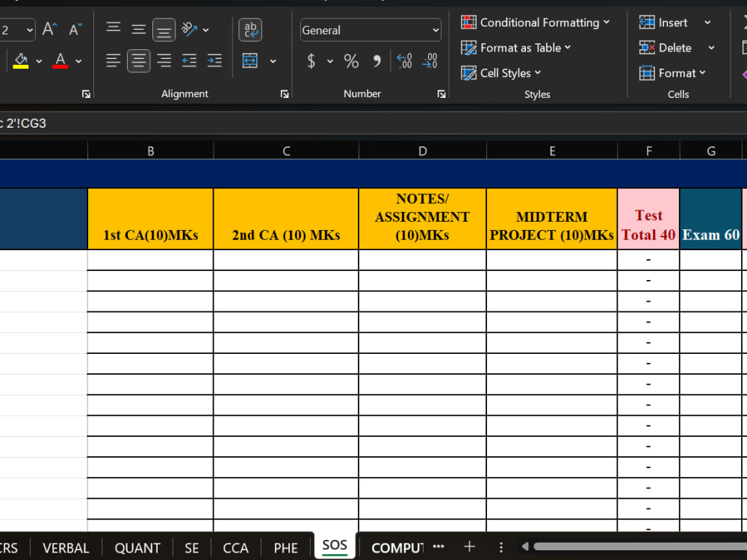Decrease indent
The height and width of the screenshot is (560, 747).
189,60
